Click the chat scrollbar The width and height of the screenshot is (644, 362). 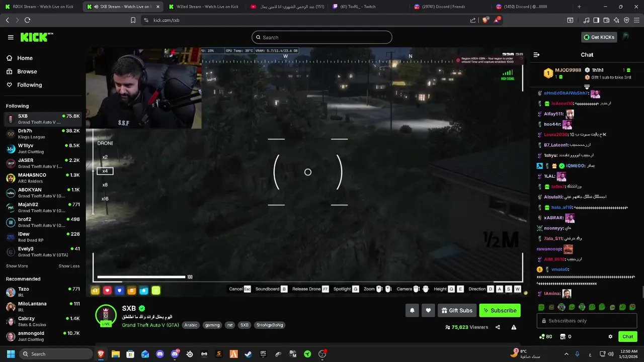tap(642, 292)
